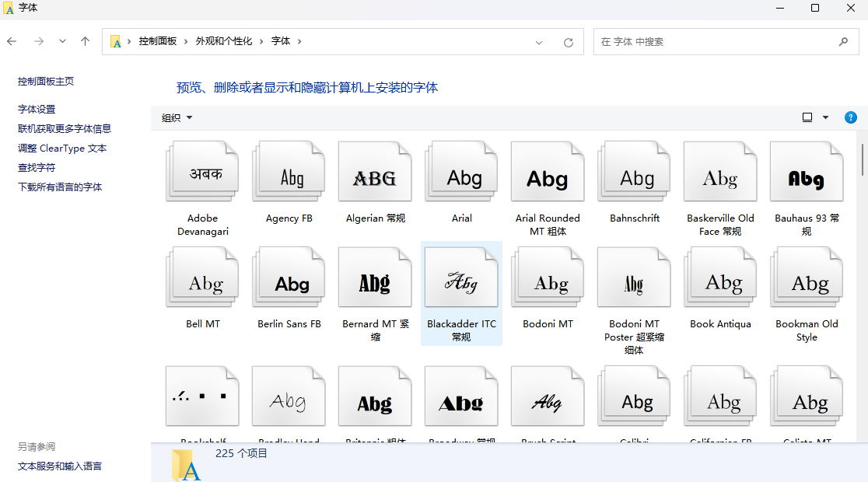
Task: Select the Bodoni MT Poster font icon
Action: click(x=635, y=278)
